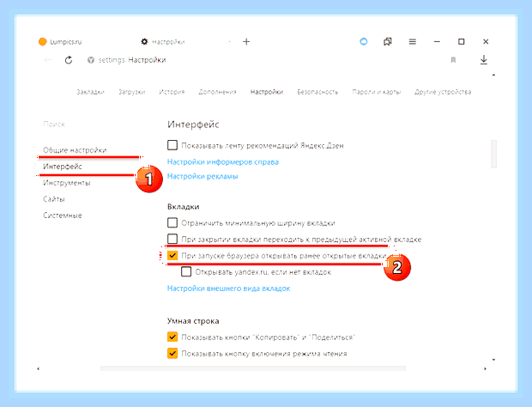
Task: Uncheck При запуске браузера открывать вкладки
Action: 172,255
